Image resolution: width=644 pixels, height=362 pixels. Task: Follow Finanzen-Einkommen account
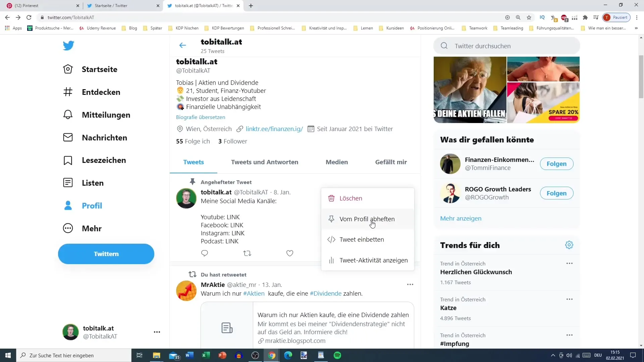pos(556,164)
